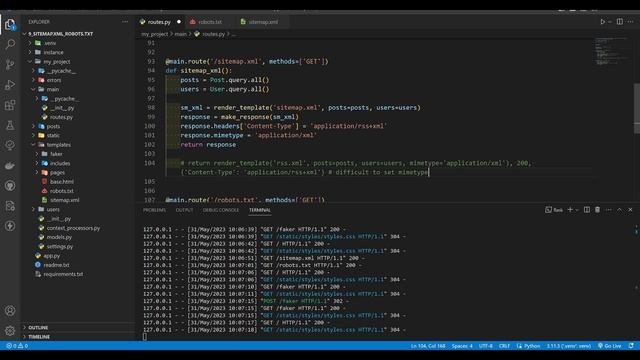This screenshot has width=640, height=360.
Task: Click the editor vertical scrollbar thumb
Action: tap(637, 108)
